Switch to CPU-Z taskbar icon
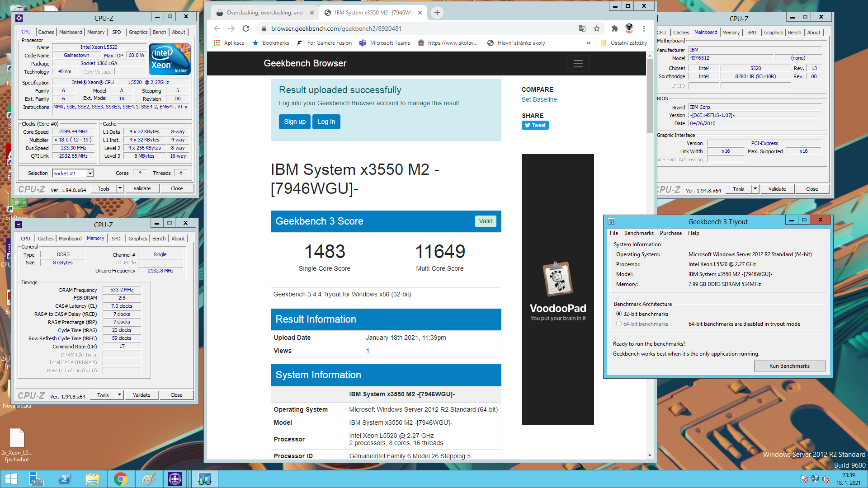This screenshot has width=868, height=488. click(x=175, y=479)
